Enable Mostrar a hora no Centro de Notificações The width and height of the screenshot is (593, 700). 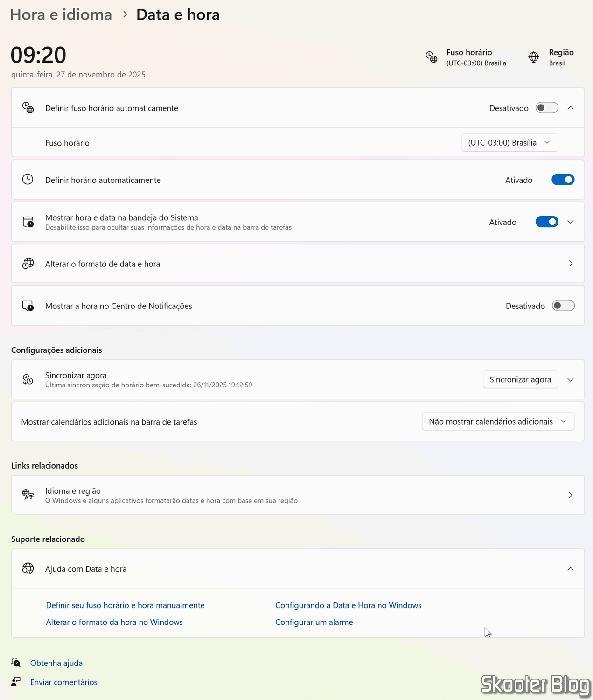click(563, 306)
